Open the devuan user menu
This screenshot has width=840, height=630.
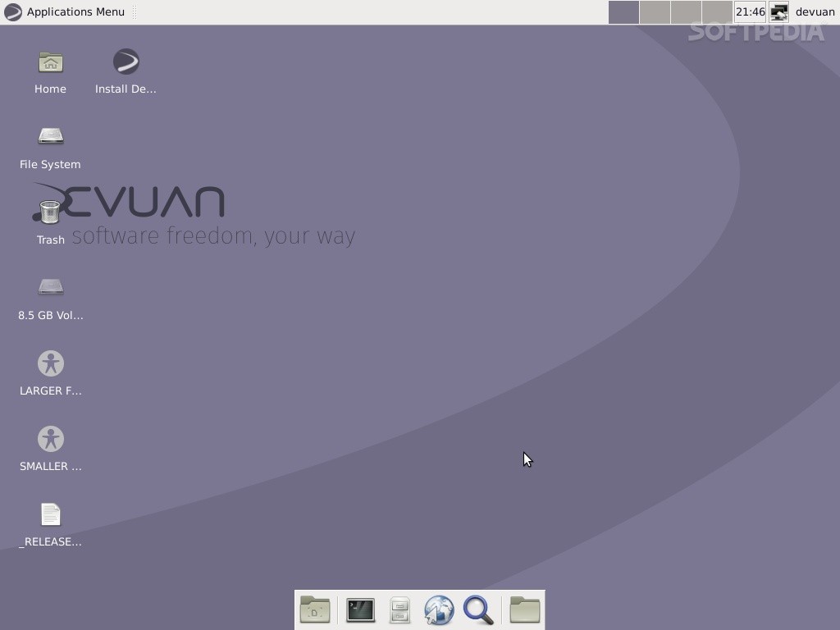(815, 11)
